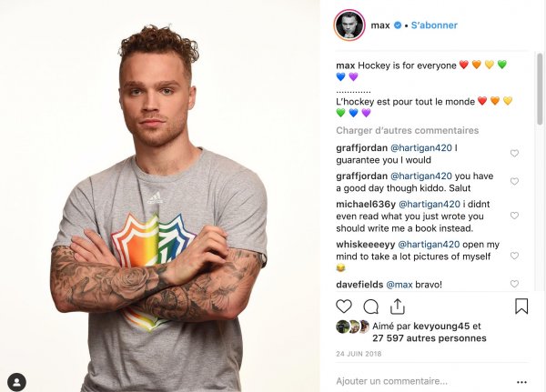Like davefields' bravo comment heart

click(x=514, y=284)
